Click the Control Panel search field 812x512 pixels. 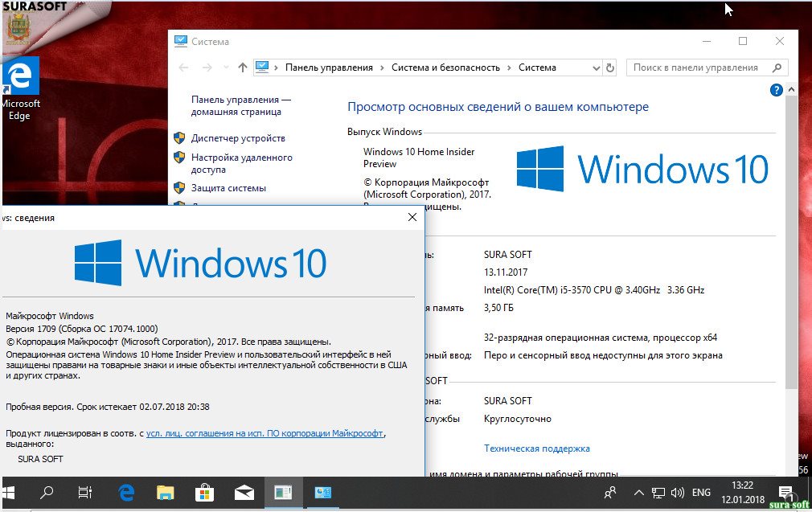point(707,68)
